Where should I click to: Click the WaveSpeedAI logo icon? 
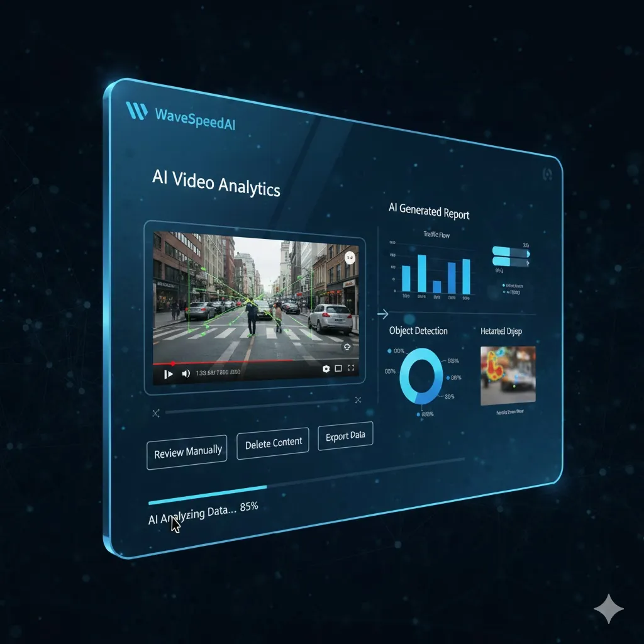coord(137,111)
